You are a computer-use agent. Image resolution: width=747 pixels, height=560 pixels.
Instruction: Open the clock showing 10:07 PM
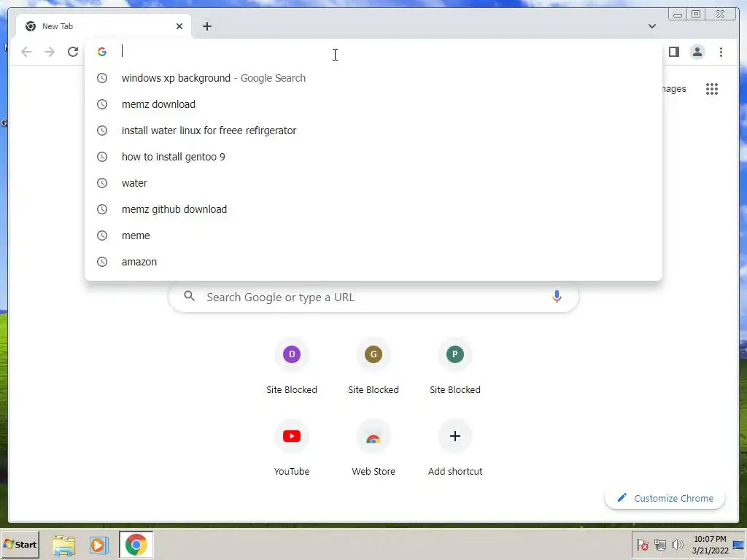710,544
